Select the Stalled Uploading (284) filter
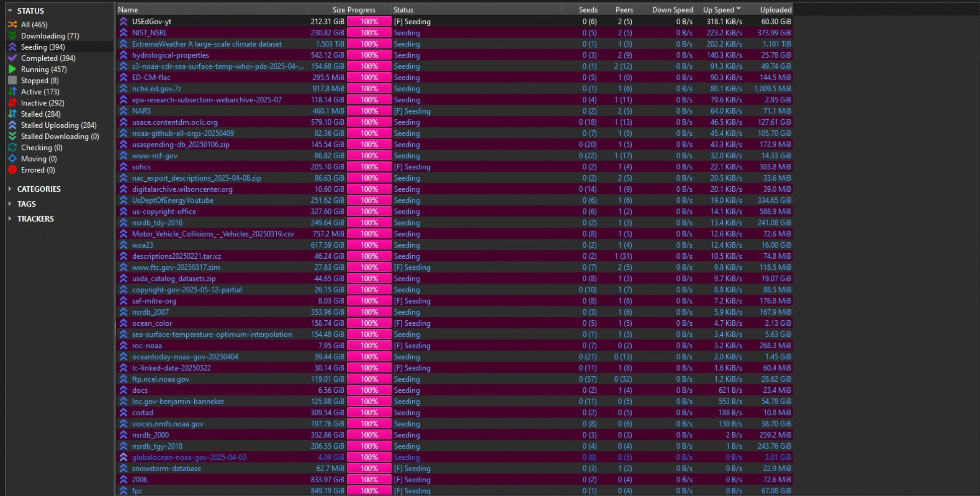 coord(59,125)
